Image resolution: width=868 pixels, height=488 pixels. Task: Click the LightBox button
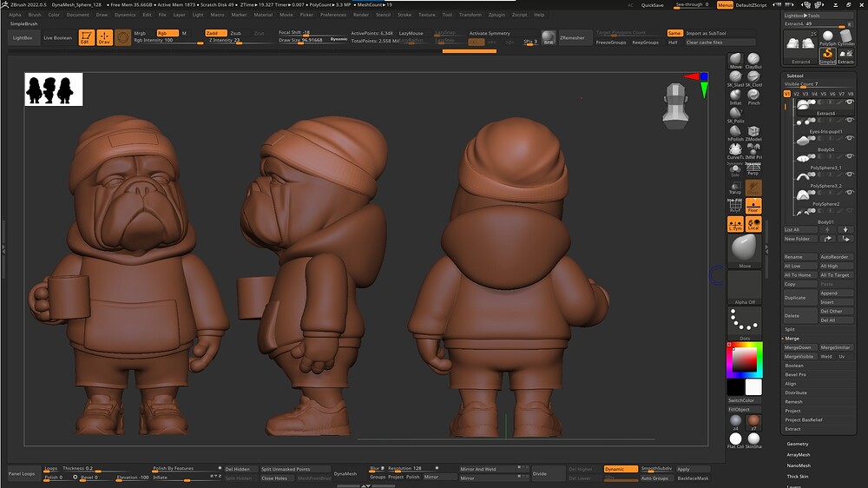[x=23, y=37]
